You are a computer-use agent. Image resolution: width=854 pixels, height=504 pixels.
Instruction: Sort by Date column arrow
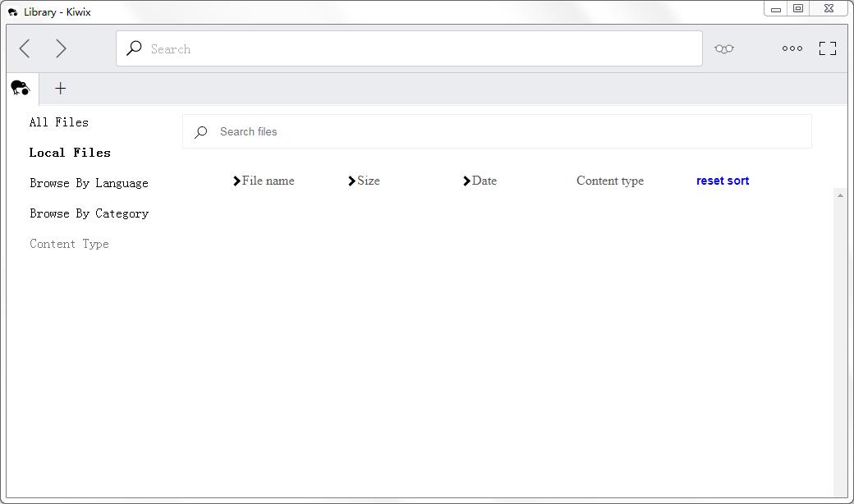click(467, 181)
